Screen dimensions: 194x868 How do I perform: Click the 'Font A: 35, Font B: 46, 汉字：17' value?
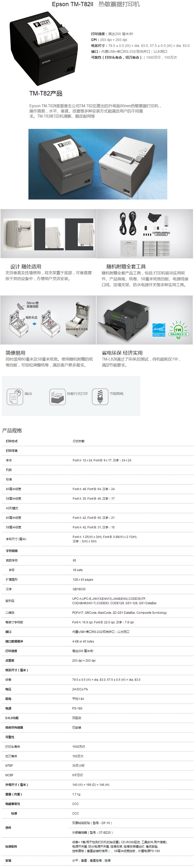[x=94, y=498]
